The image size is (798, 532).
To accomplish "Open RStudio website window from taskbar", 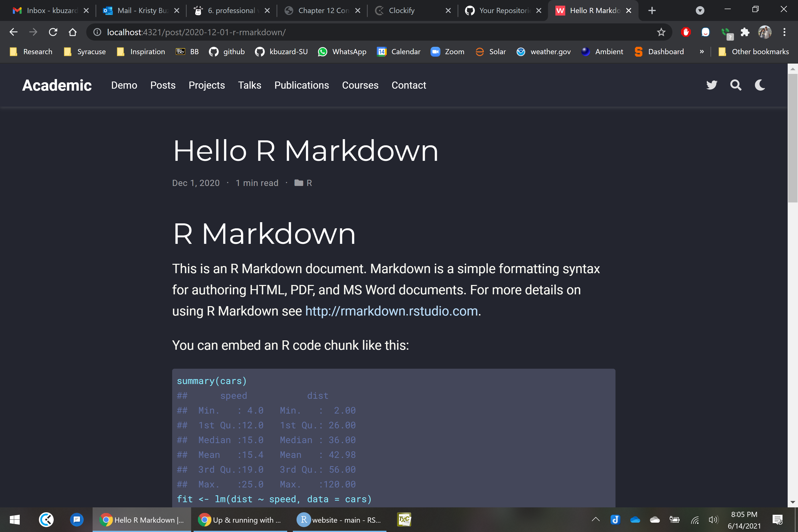I will [x=339, y=519].
